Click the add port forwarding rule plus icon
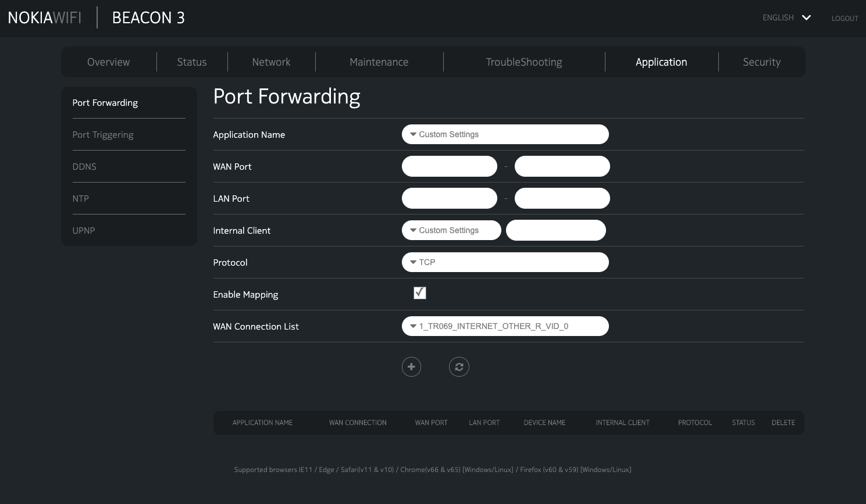 tap(411, 367)
